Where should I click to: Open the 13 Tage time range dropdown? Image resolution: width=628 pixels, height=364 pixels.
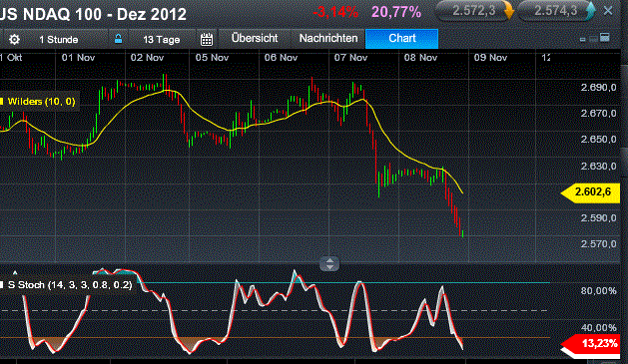coord(162,40)
